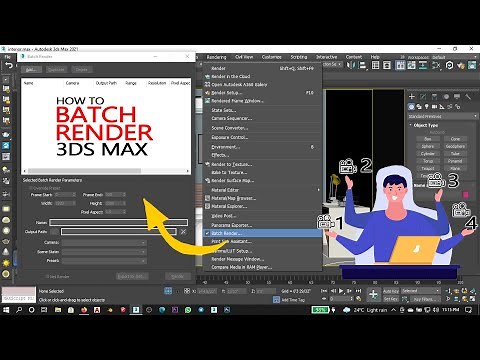
Task: Toggle the Auto Key button
Action: click(x=391, y=291)
